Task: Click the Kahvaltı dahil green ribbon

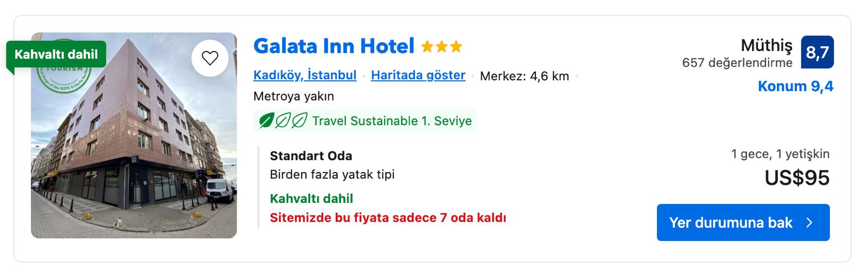Action: point(56,54)
